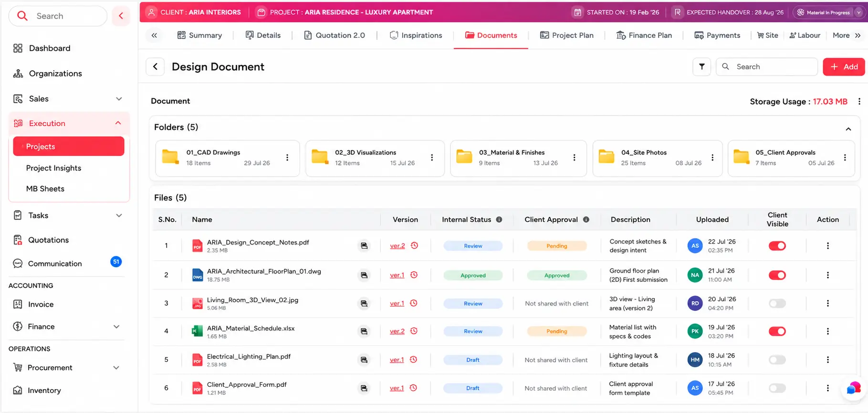This screenshot has width=868, height=413.
Task: Open version history for Living_Room_3D_View_02.jpg
Action: [x=414, y=303]
